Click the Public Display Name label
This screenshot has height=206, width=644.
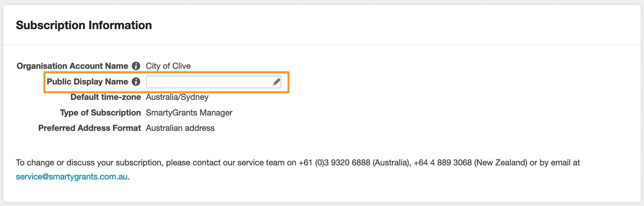point(88,82)
